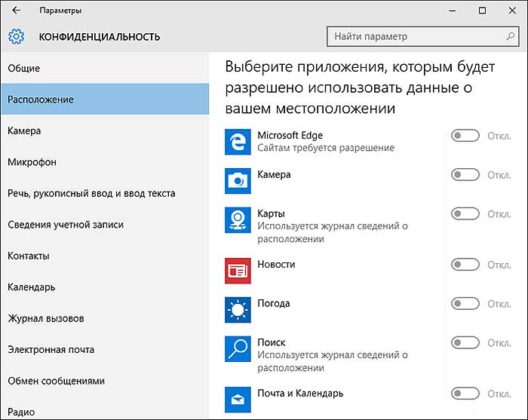528x420 pixels.
Task: Click the red Новости app icon
Action: tap(238, 271)
